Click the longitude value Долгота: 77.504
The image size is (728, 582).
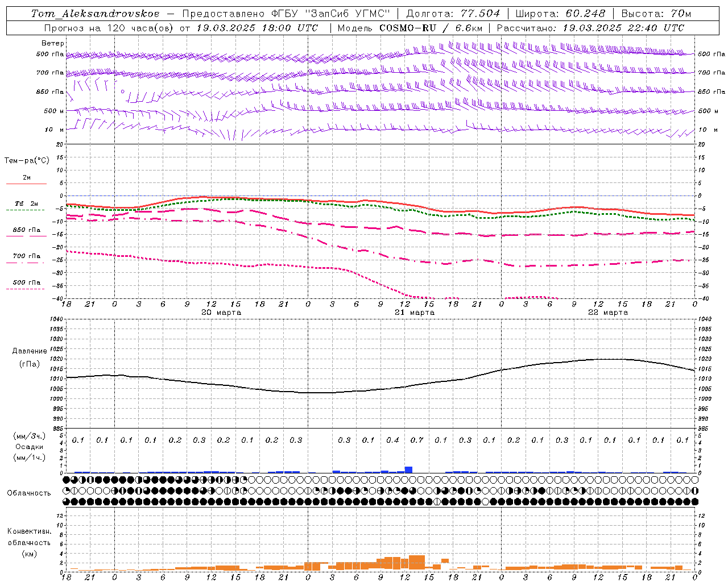[453, 14]
